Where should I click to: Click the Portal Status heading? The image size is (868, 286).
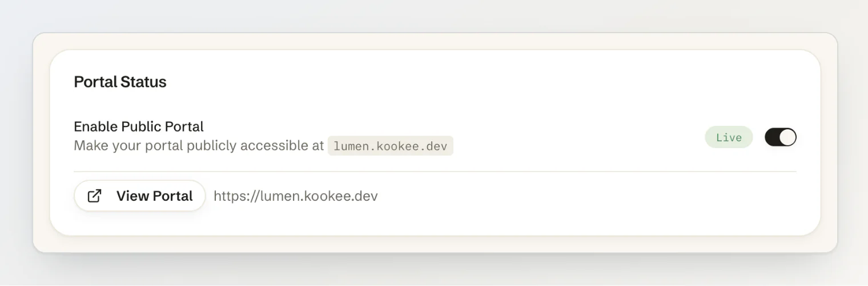pos(120,82)
